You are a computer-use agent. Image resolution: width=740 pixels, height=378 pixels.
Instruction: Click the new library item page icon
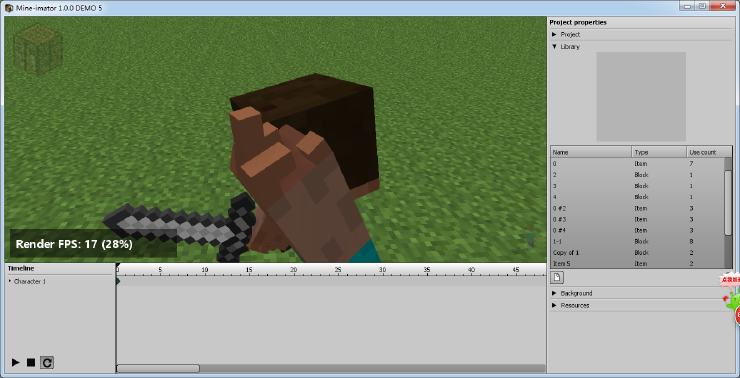coord(557,277)
